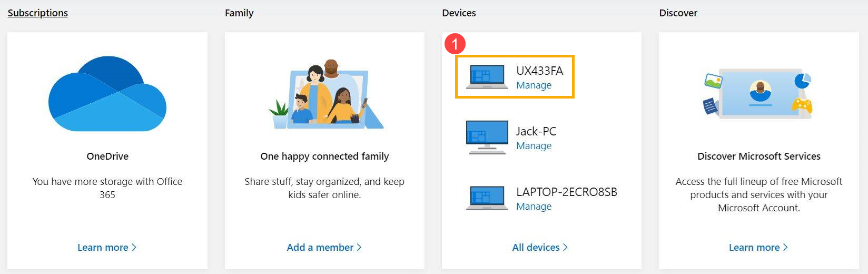The height and width of the screenshot is (274, 868).
Task: Click the Jack-PC desktop monitor icon
Action: pyautogui.click(x=487, y=137)
